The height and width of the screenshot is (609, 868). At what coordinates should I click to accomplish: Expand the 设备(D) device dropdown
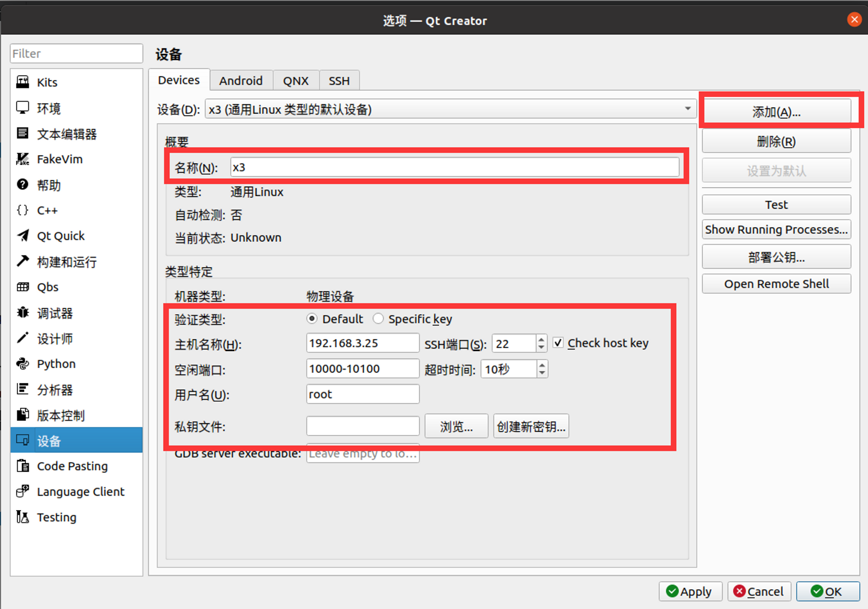(687, 109)
